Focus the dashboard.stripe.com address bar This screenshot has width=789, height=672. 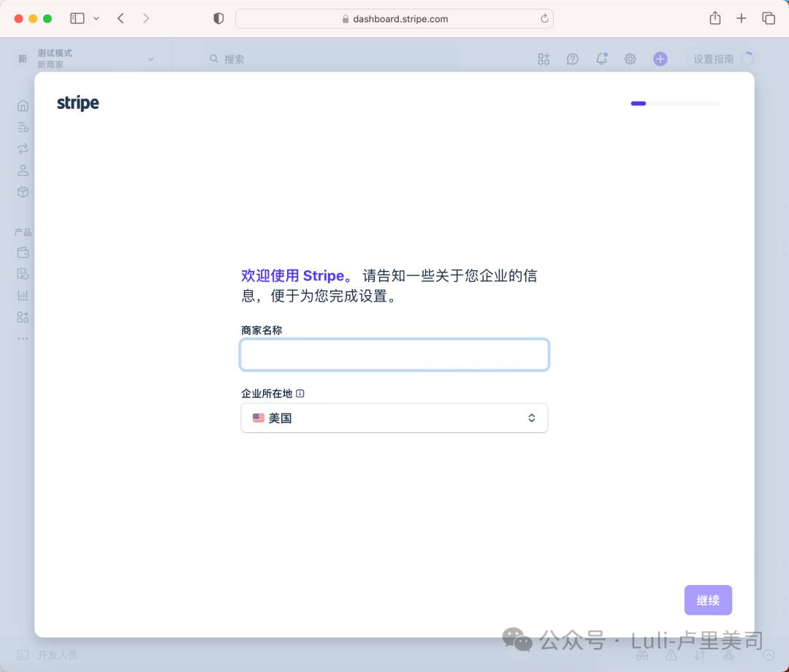[394, 18]
